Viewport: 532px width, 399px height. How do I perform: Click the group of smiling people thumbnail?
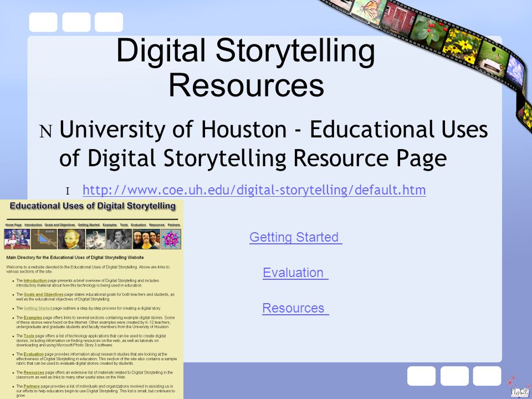click(146, 239)
